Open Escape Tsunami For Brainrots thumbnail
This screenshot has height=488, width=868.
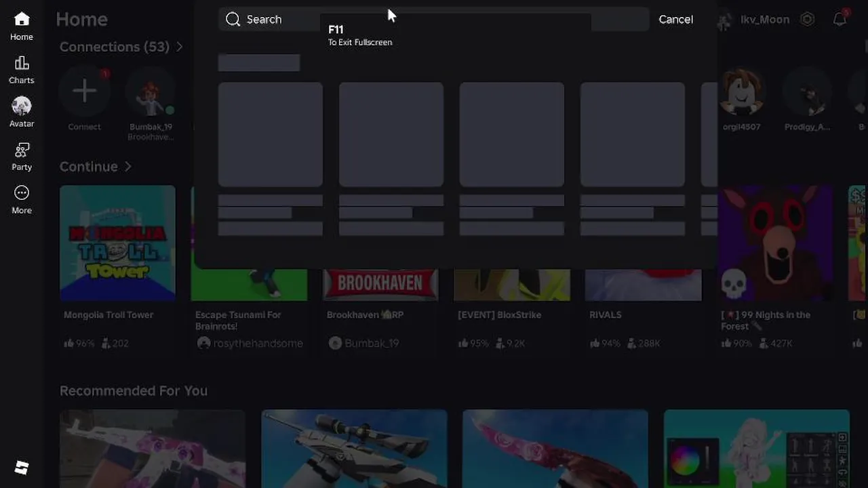point(249,285)
